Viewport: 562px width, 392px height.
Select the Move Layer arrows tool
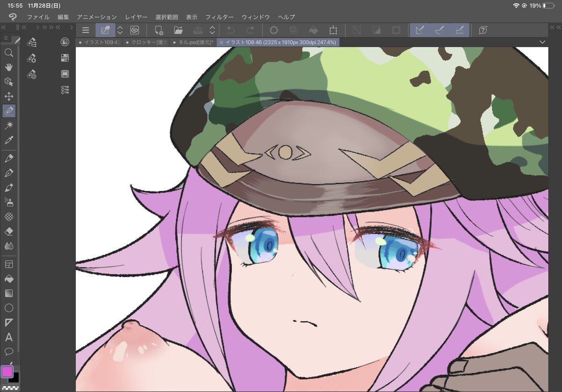click(x=9, y=96)
